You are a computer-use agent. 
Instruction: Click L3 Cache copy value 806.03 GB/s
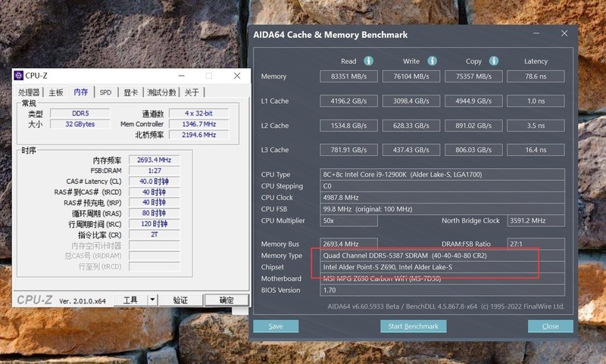(x=473, y=150)
